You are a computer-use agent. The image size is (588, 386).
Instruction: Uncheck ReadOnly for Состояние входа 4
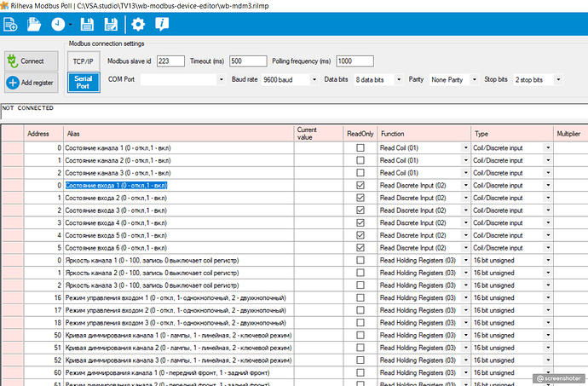tap(360, 222)
